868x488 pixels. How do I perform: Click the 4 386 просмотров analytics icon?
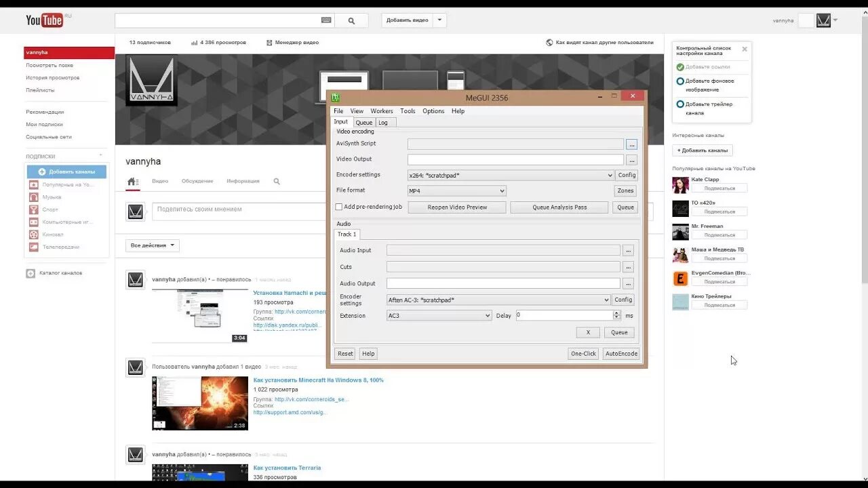194,43
